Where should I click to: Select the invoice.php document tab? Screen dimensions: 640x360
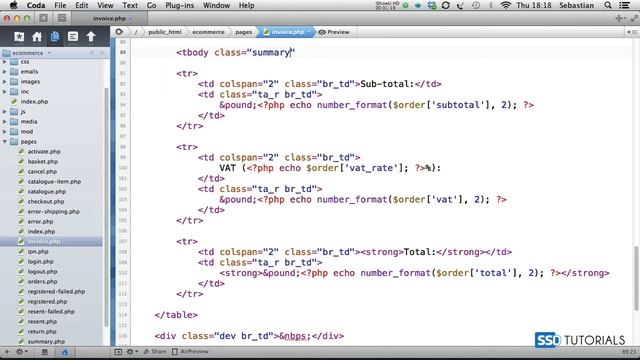109,18
